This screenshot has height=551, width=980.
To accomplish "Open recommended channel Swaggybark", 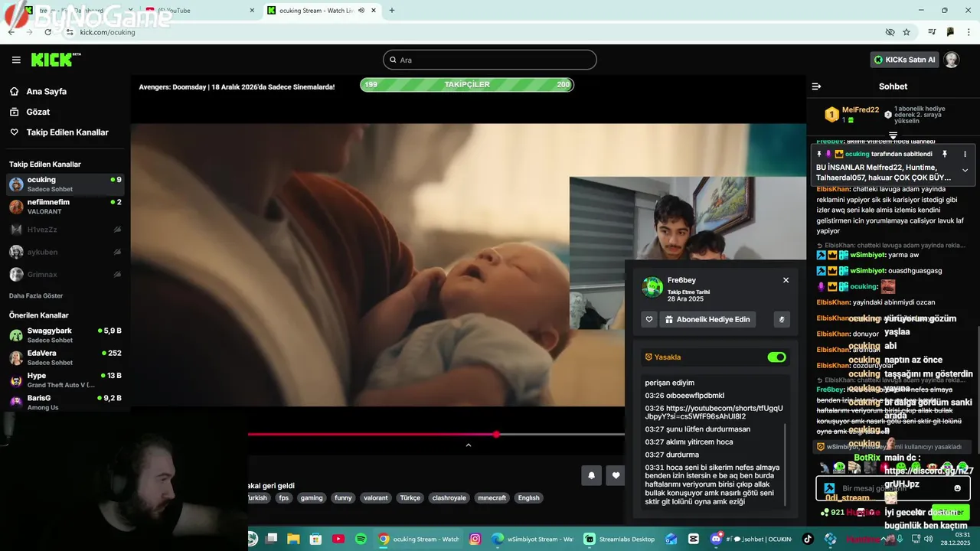I will coord(65,335).
